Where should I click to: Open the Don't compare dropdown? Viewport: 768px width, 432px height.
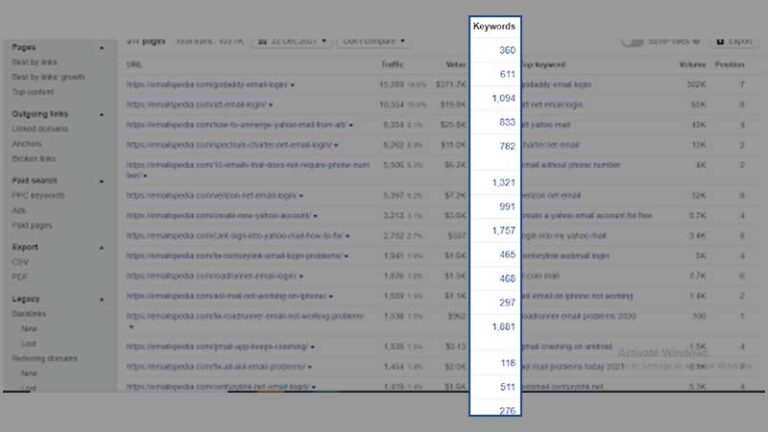coord(373,41)
